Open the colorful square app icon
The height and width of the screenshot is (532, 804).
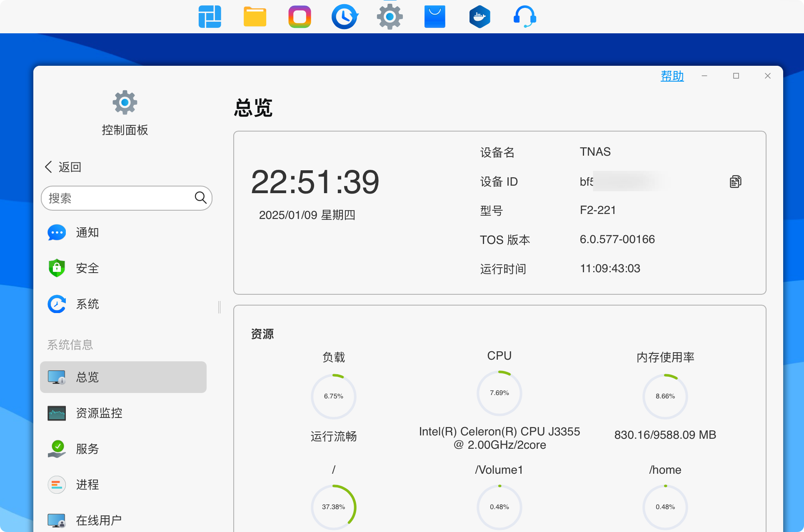[300, 17]
